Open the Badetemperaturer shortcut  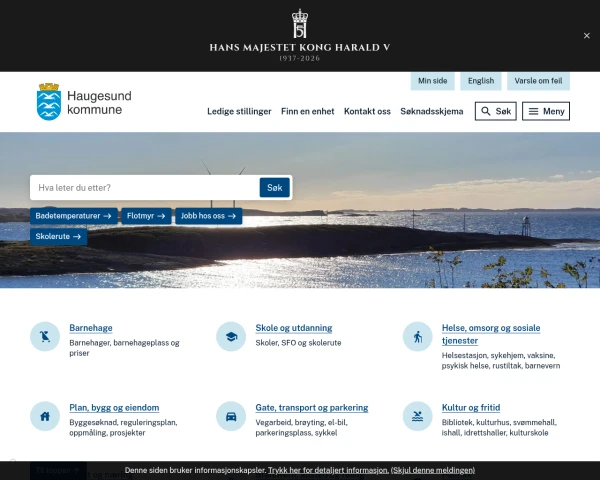pyautogui.click(x=73, y=216)
